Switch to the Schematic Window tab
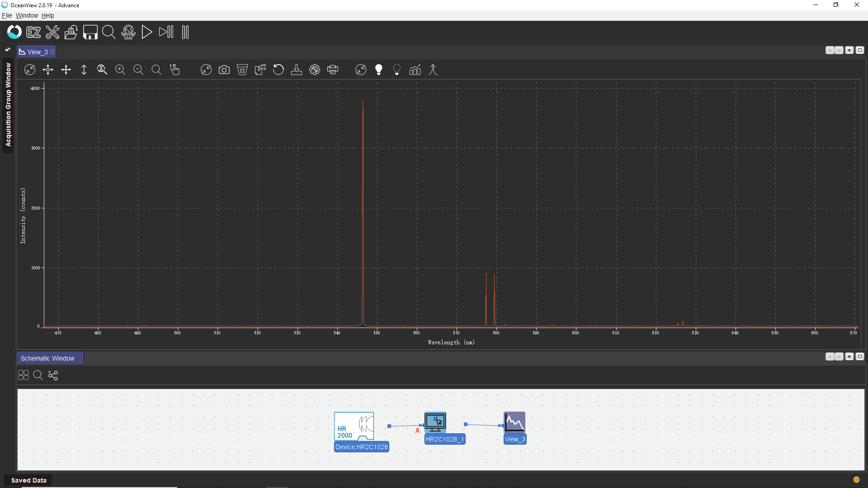 47,358
